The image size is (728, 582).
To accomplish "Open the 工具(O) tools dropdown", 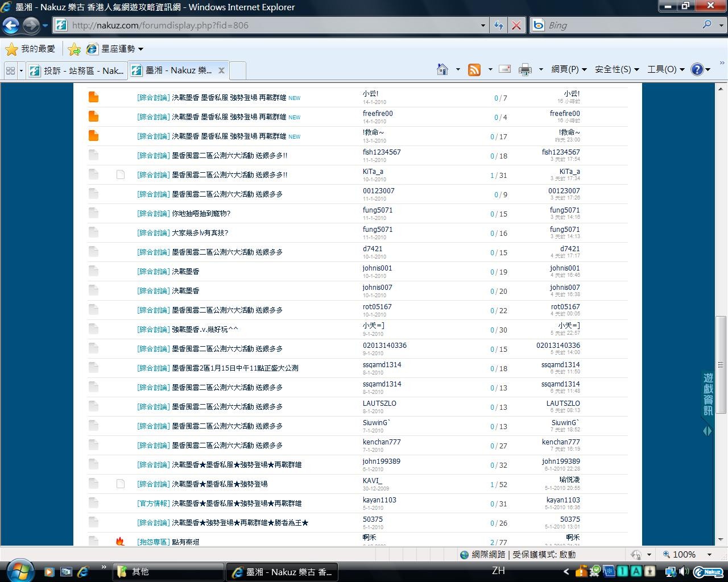I will click(665, 69).
